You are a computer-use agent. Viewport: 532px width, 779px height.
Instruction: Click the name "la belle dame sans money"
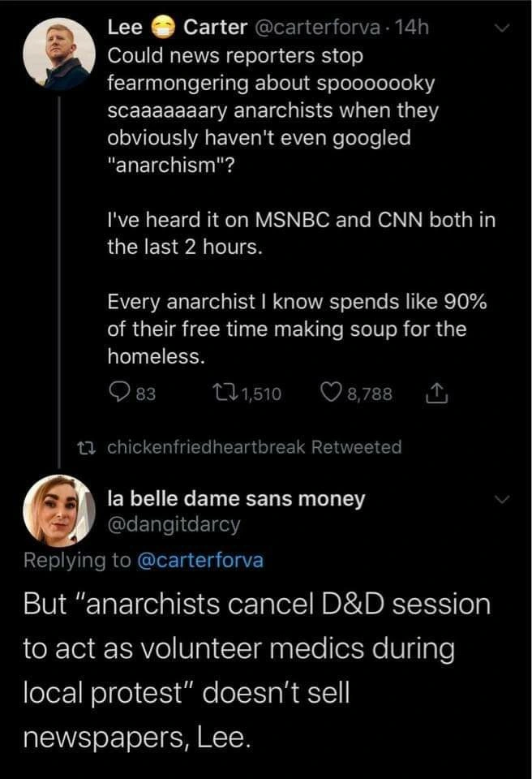click(236, 498)
